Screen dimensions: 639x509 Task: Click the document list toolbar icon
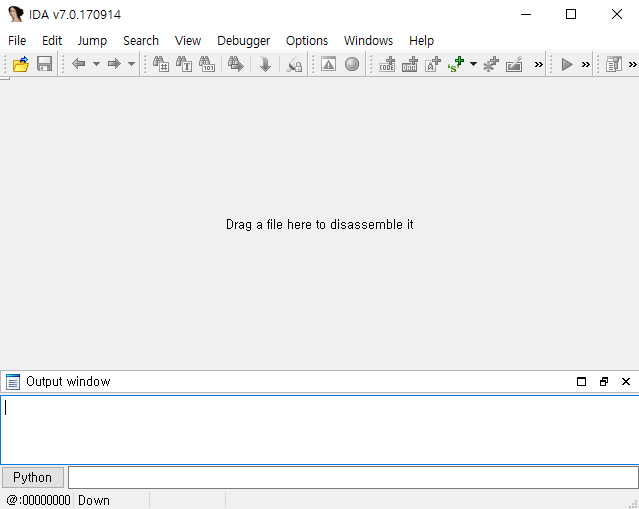point(614,64)
